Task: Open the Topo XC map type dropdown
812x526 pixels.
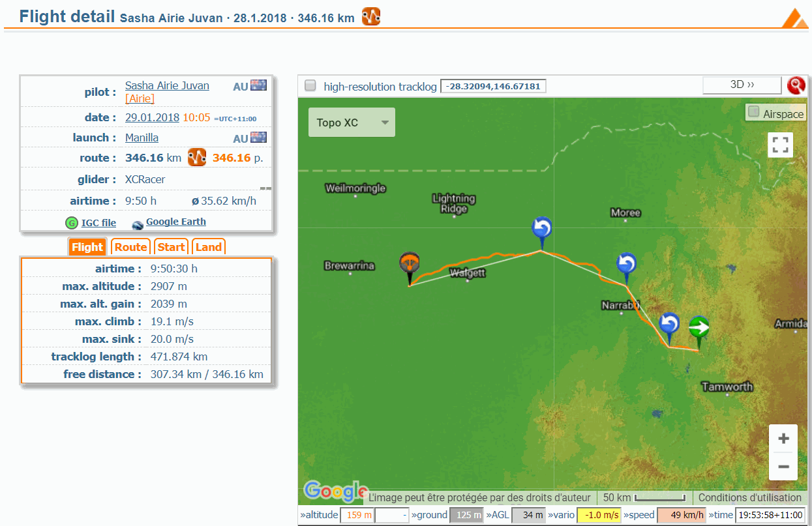Action: [x=352, y=123]
